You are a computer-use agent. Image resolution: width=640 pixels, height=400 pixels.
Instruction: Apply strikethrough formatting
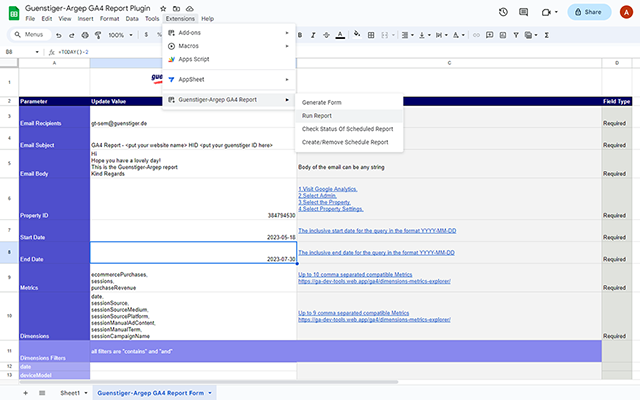pyautogui.click(x=326, y=35)
